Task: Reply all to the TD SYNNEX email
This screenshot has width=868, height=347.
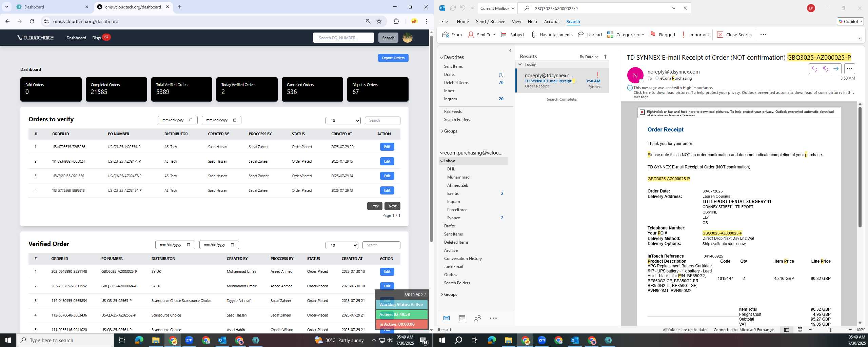Action: [x=825, y=69]
